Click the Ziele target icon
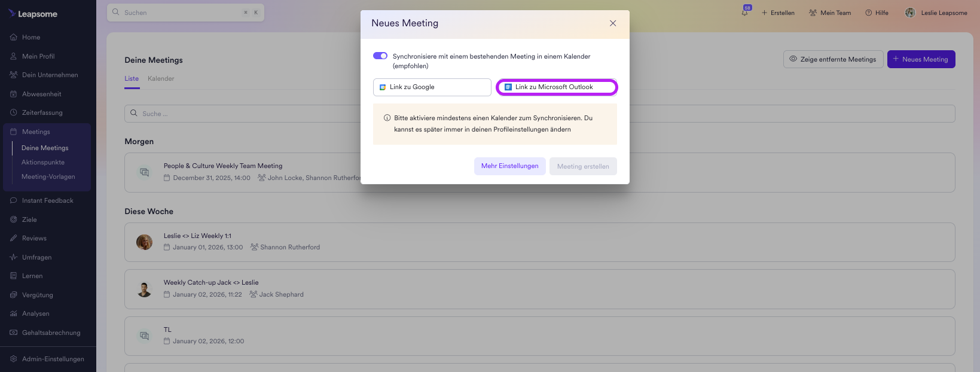Image resolution: width=980 pixels, height=372 pixels. click(14, 219)
